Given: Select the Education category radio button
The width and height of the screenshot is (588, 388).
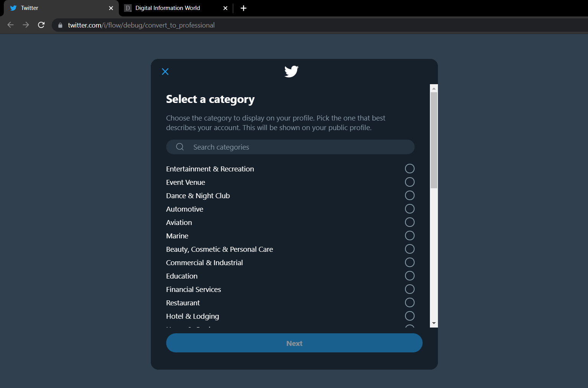Looking at the screenshot, I should (410, 276).
